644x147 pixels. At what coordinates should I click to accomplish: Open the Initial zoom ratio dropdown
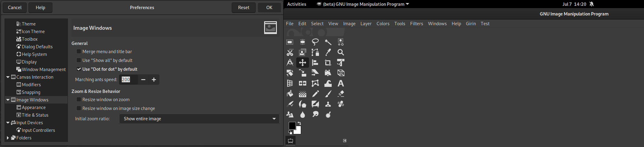pyautogui.click(x=199, y=119)
